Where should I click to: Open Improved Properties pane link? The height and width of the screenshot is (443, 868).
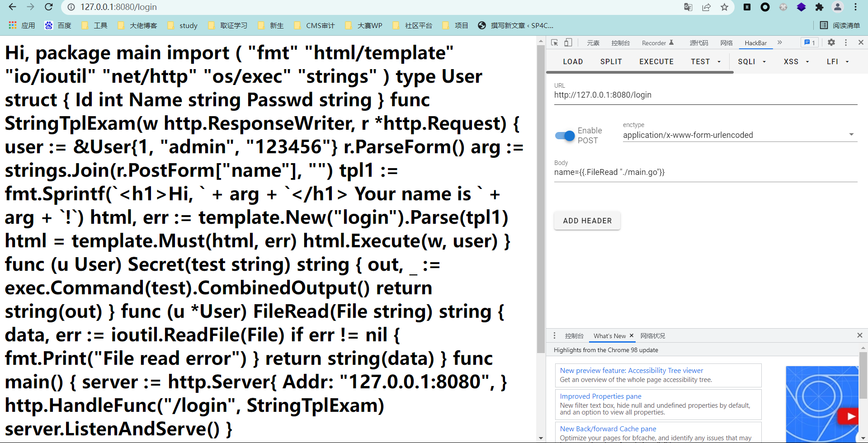pos(600,396)
